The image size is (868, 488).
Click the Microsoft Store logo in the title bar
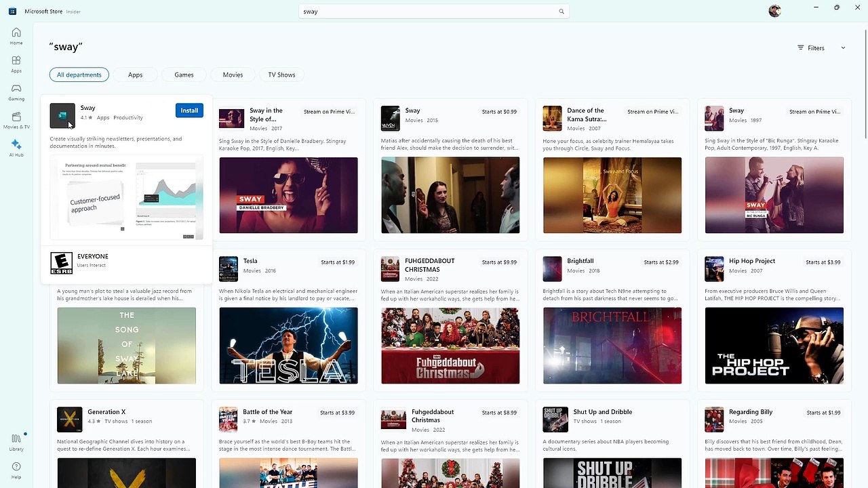tap(12, 11)
